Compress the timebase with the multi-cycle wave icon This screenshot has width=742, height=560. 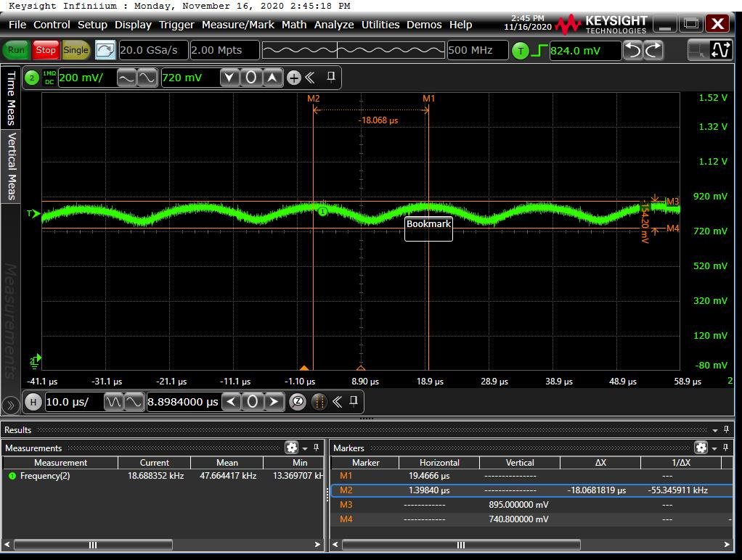click(x=113, y=402)
